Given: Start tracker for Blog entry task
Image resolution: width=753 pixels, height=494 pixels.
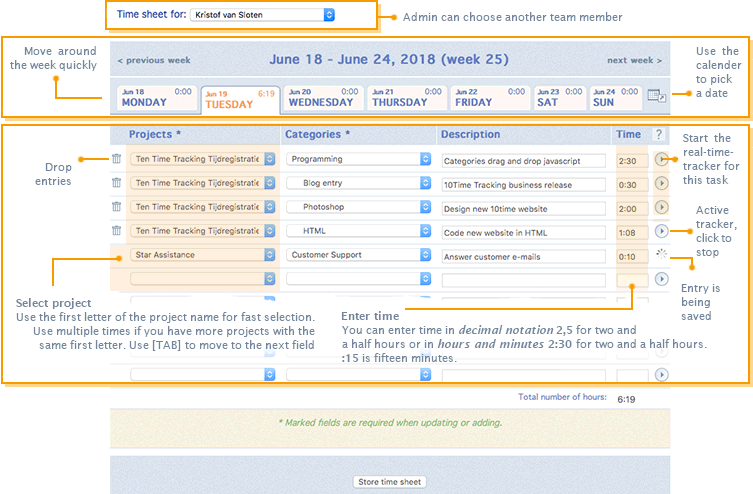Looking at the screenshot, I should click(661, 184).
